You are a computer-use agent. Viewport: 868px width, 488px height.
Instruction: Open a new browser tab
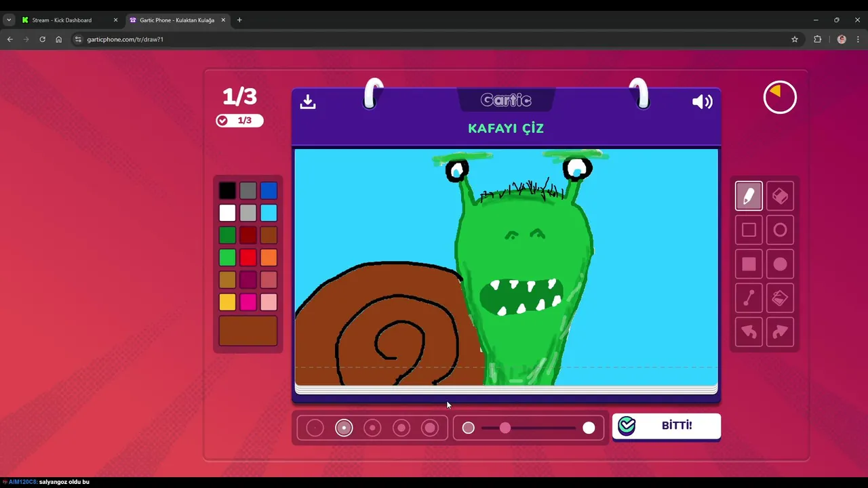tap(239, 20)
